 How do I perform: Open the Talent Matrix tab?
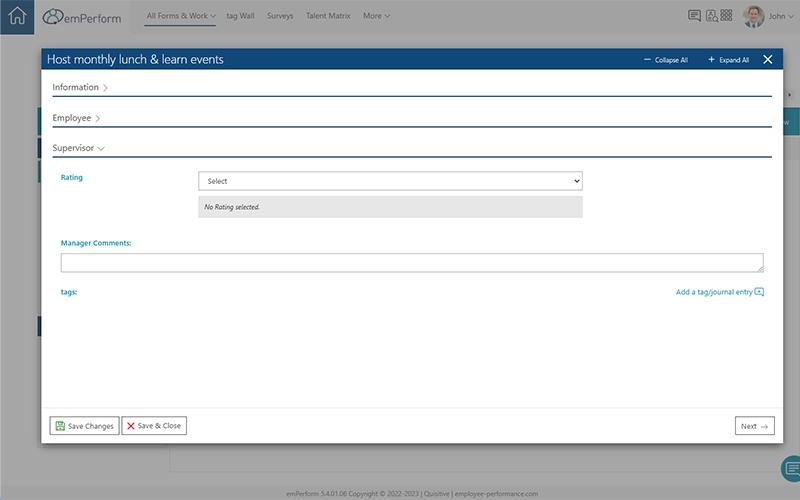coord(328,16)
